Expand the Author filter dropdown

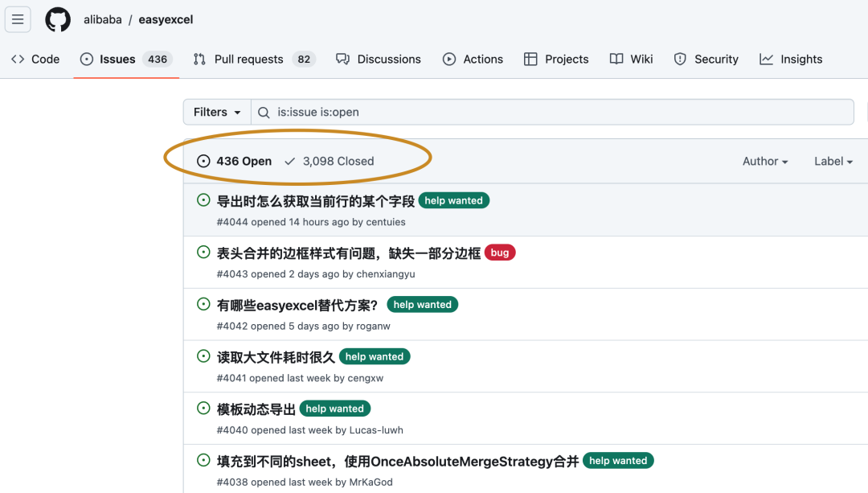765,161
